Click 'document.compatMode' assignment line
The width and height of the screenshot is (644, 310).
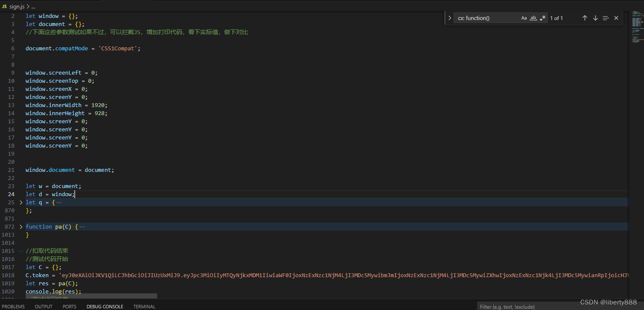pos(83,49)
